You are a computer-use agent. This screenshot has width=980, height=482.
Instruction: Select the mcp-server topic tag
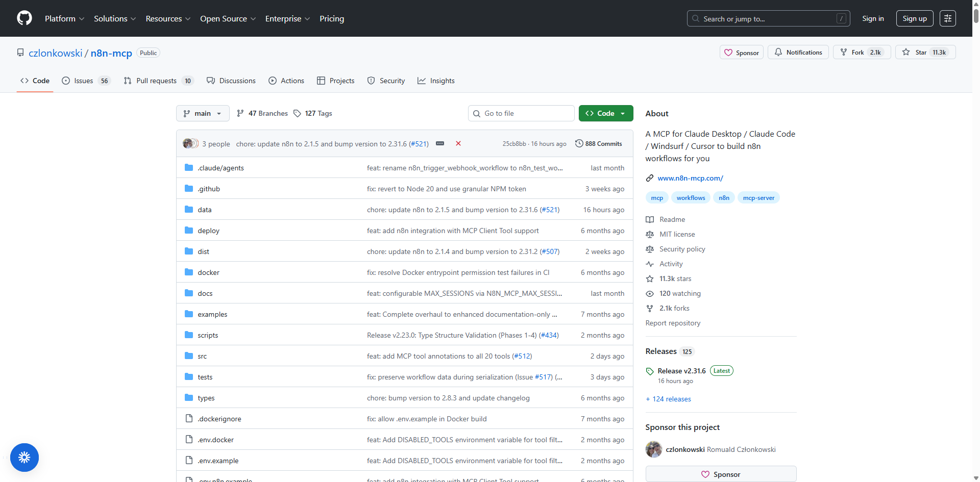pos(758,198)
